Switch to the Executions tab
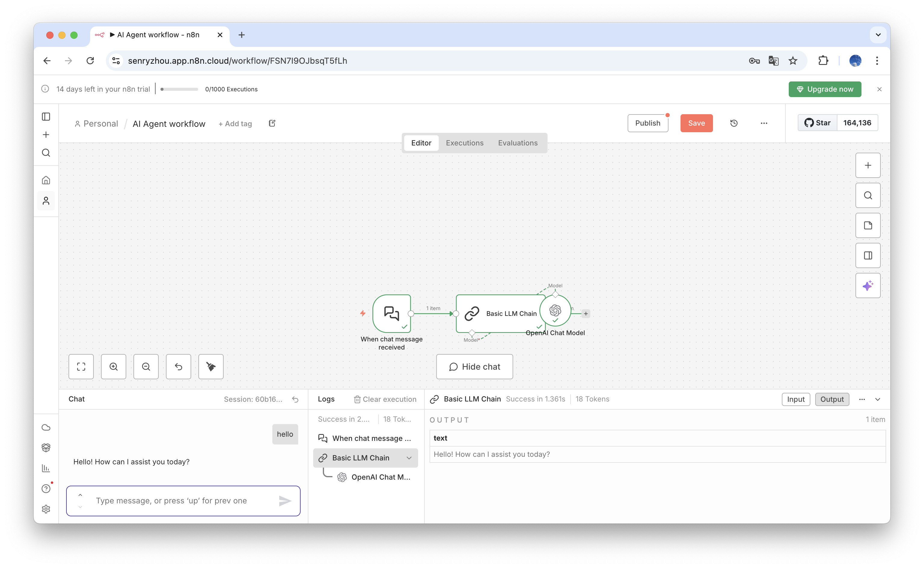 click(x=464, y=143)
